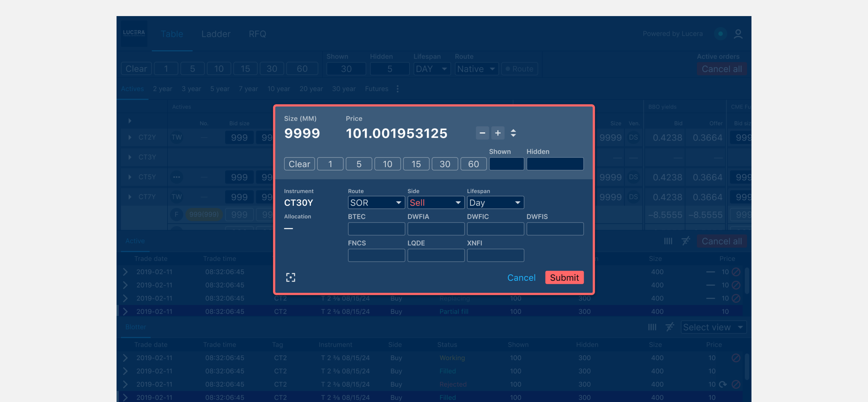Image resolution: width=868 pixels, height=402 pixels.
Task: Click the Cancel link in dialog
Action: pos(521,277)
